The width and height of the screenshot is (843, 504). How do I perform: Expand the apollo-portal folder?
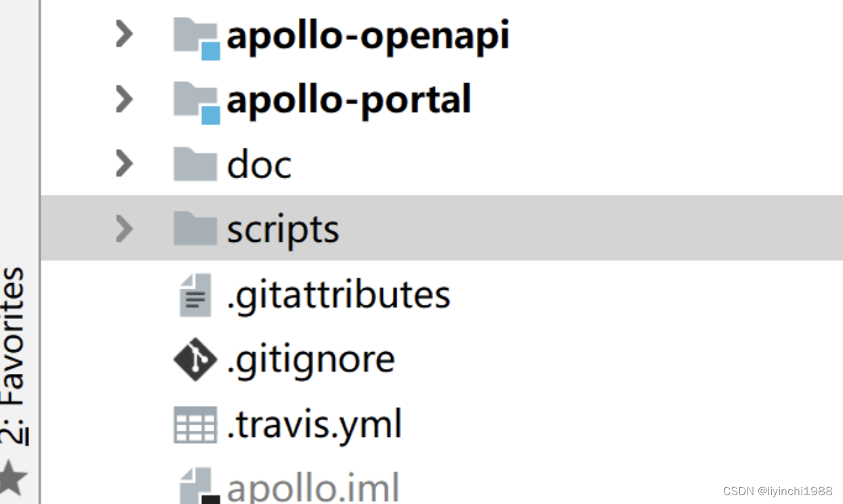coord(124,99)
